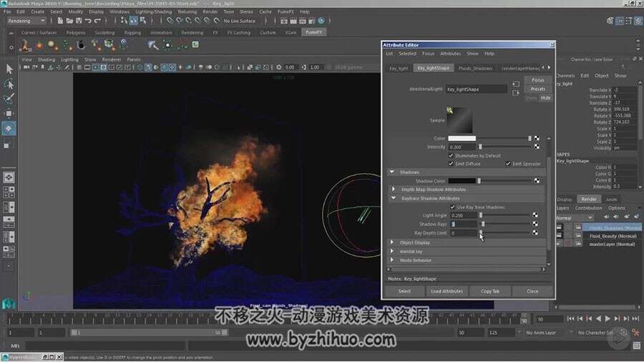The height and width of the screenshot is (362, 644).
Task: Click the black Shadow Color swatch
Action: (462, 180)
